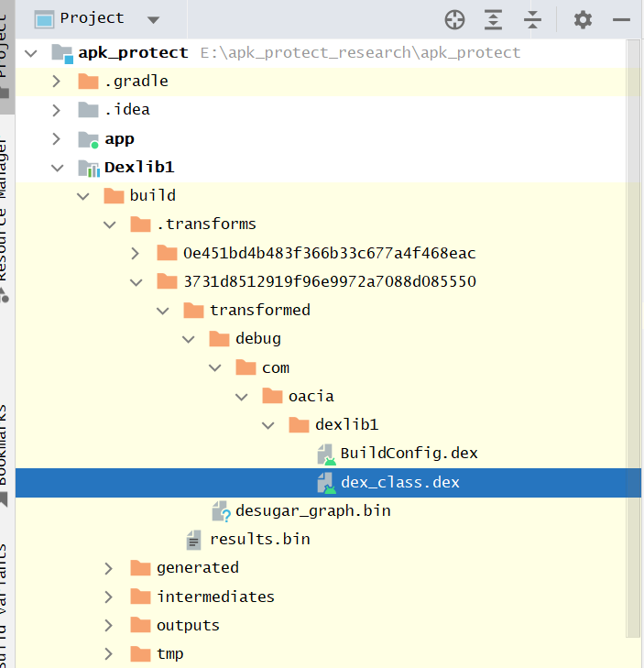Expand the intermediates folder
This screenshot has height=668, width=644.
coord(110,597)
